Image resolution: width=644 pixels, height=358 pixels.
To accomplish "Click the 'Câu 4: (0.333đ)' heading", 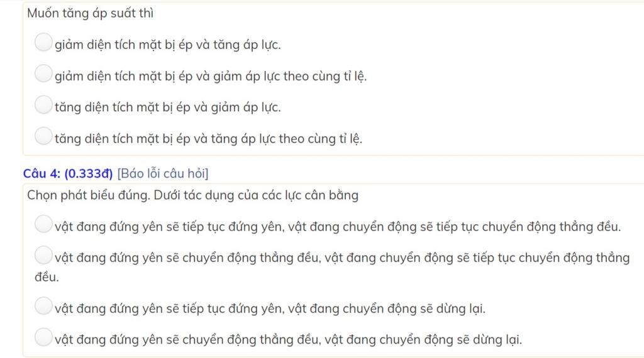I will [x=68, y=173].
